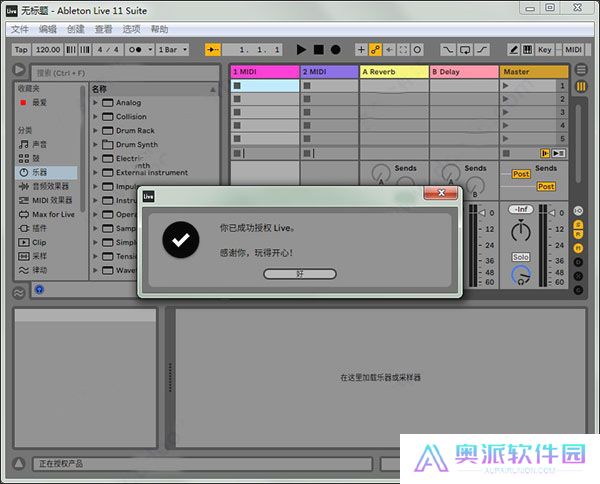600x484 pixels.
Task: Expand the Tension item
Action: (95, 256)
